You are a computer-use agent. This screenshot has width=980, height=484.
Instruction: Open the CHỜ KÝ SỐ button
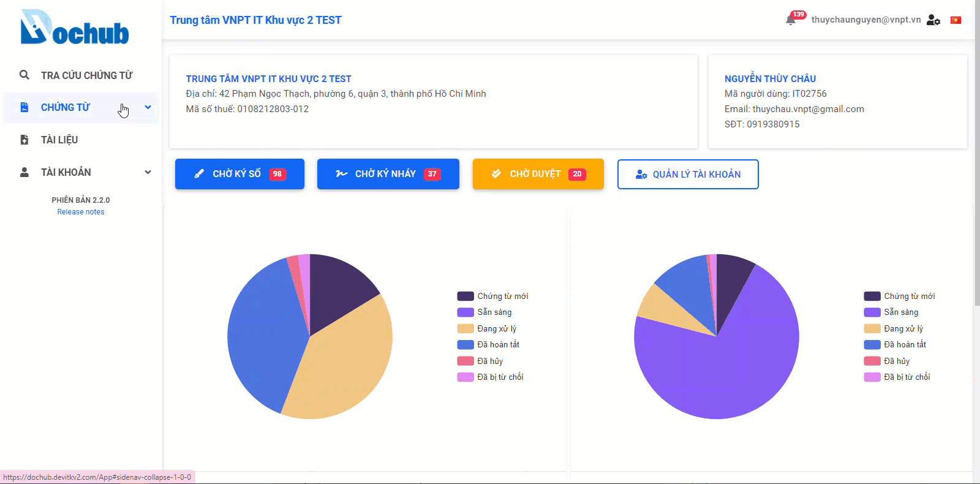(x=239, y=174)
